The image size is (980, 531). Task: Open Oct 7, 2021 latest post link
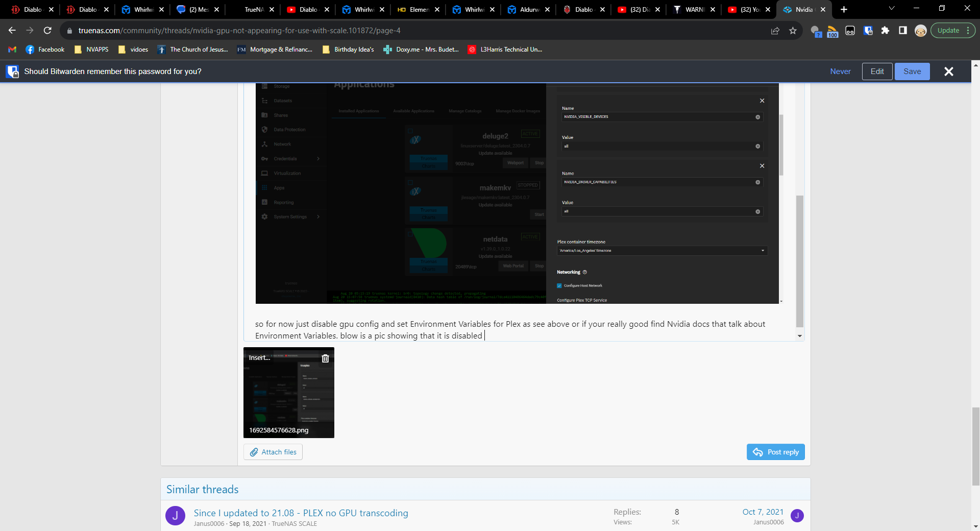click(x=763, y=512)
